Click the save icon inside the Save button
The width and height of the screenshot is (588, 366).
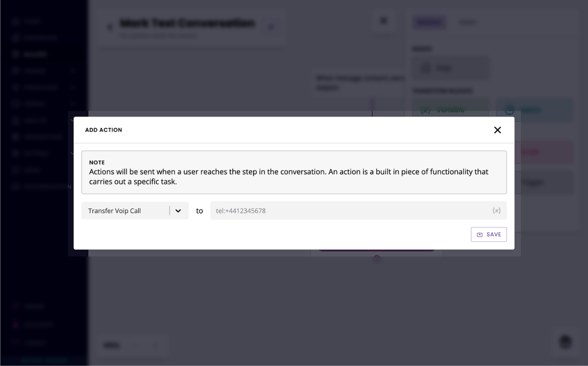[480, 234]
